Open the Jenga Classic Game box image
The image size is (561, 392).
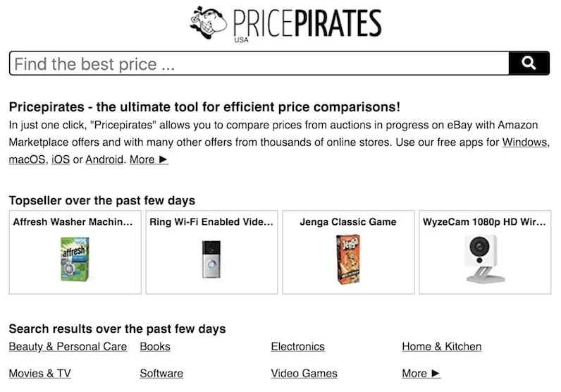click(347, 259)
